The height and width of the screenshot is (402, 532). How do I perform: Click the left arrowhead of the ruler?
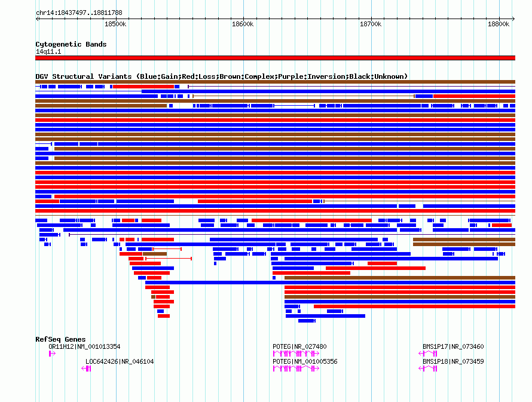37,19
